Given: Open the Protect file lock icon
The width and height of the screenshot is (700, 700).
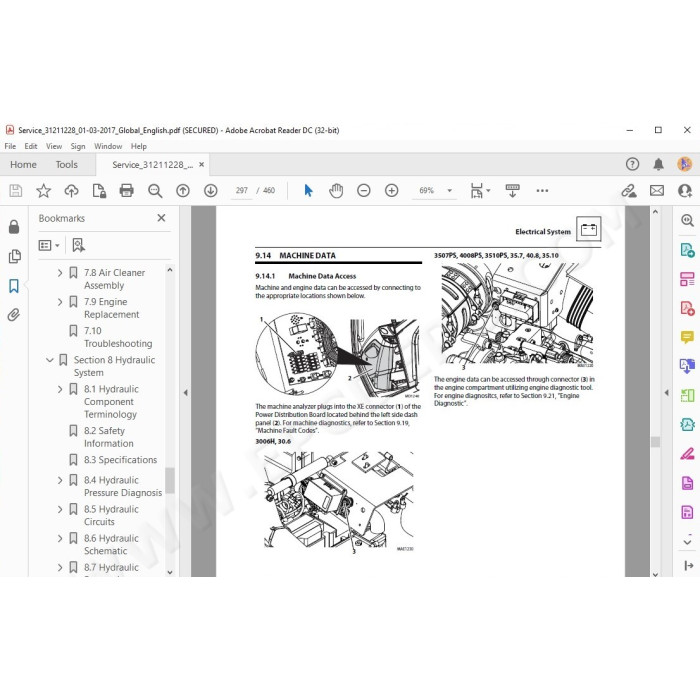Looking at the screenshot, I should (x=99, y=191).
